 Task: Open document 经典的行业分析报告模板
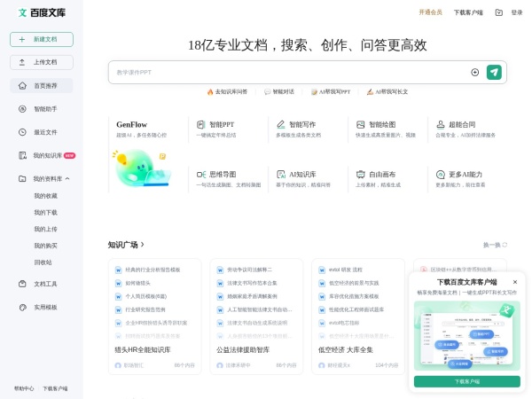[x=153, y=270]
